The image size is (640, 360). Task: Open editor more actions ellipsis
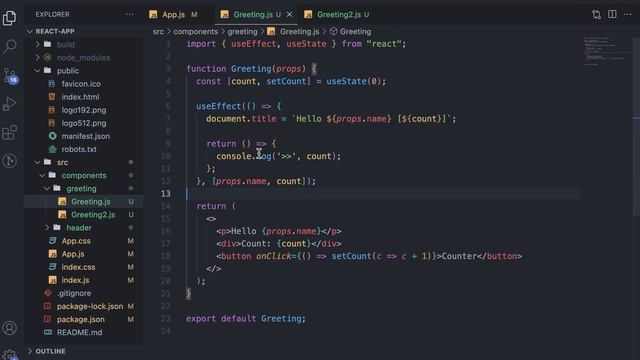627,14
